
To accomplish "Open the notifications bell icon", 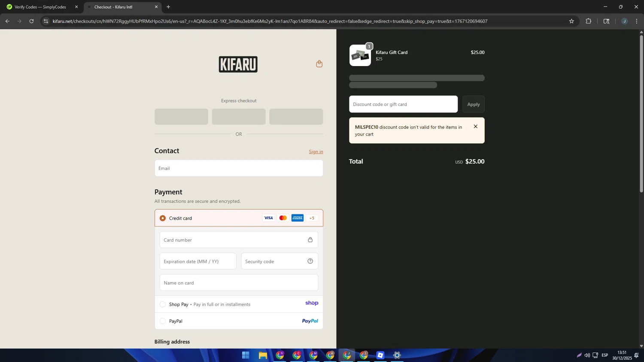I will point(637,355).
